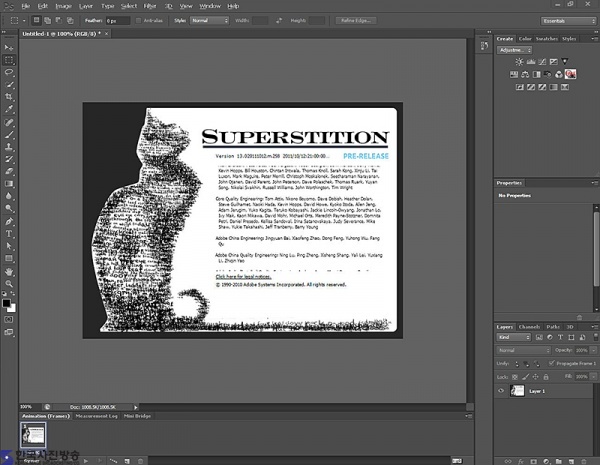Add a Gradient Map adjustment
This screenshot has height=465, width=600.
pyautogui.click(x=553, y=87)
